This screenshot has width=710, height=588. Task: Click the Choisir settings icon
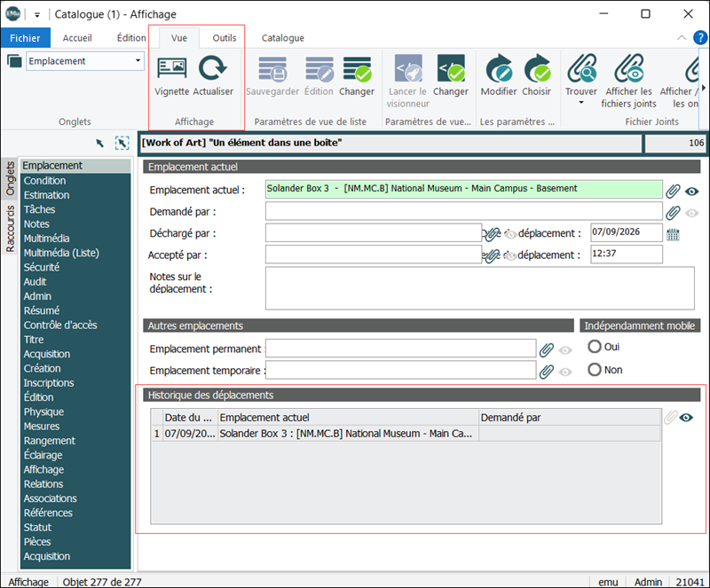click(x=537, y=68)
